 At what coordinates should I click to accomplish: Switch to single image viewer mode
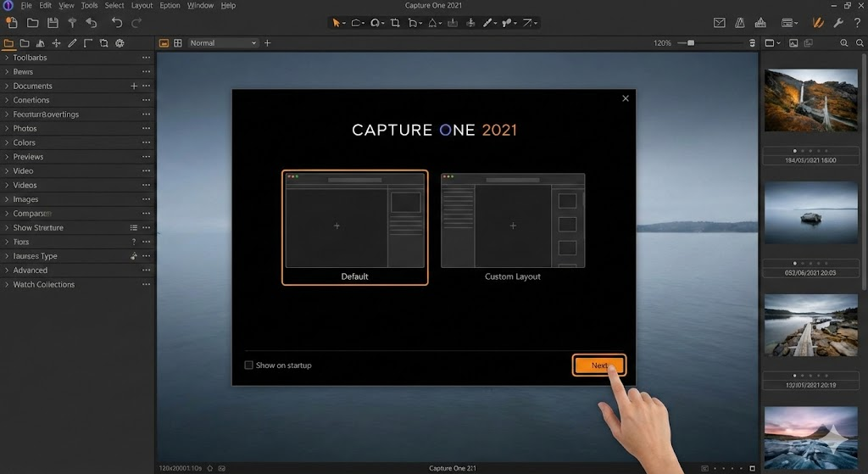click(164, 42)
